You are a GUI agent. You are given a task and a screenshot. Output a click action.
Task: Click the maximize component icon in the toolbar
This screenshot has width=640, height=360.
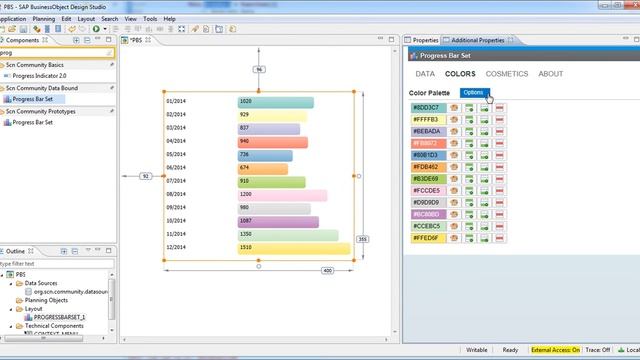tap(182, 29)
